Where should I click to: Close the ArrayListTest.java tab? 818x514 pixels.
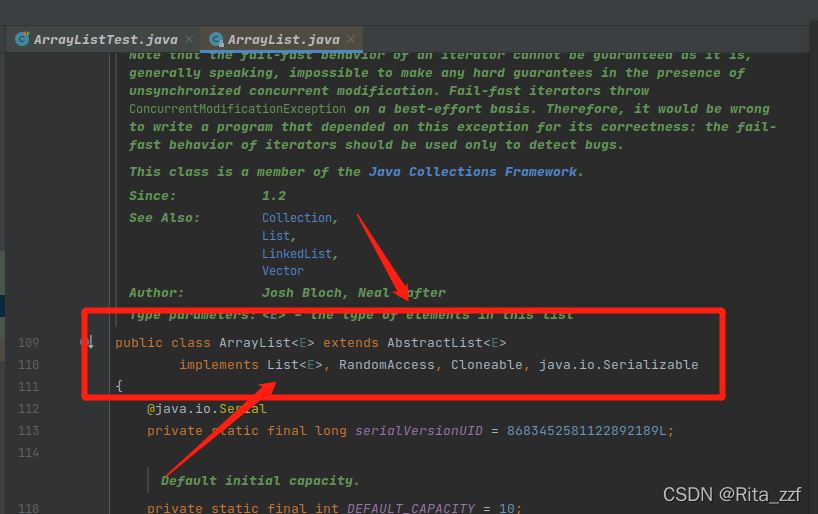[189, 39]
